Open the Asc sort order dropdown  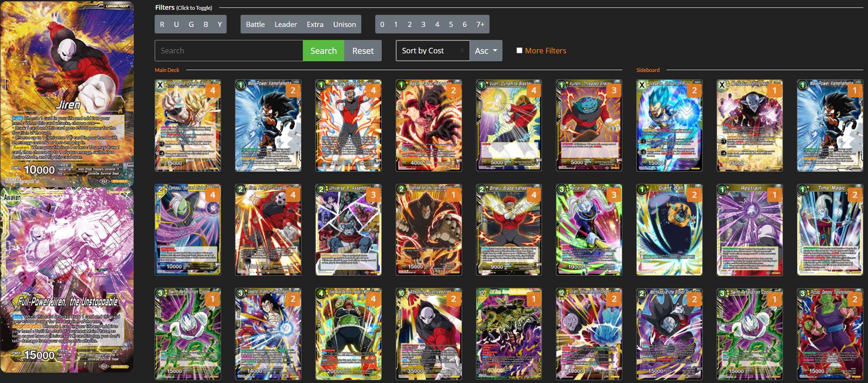(x=486, y=51)
